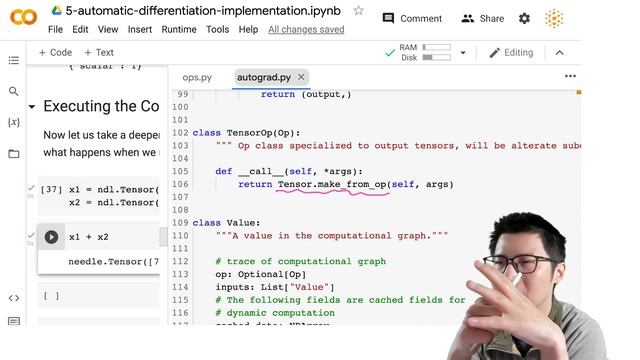
Task: Click the needle.Tensor output text
Action: click(x=113, y=262)
